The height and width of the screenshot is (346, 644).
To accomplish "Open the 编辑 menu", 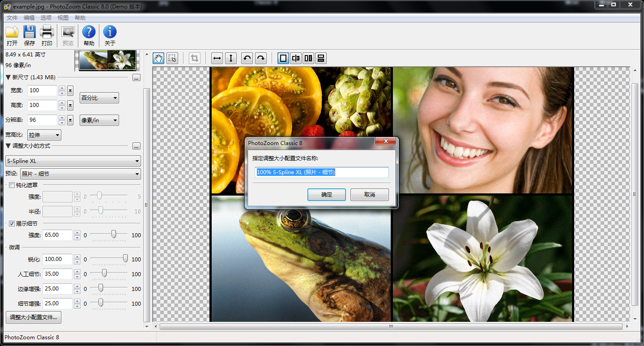I will pyautogui.click(x=29, y=18).
